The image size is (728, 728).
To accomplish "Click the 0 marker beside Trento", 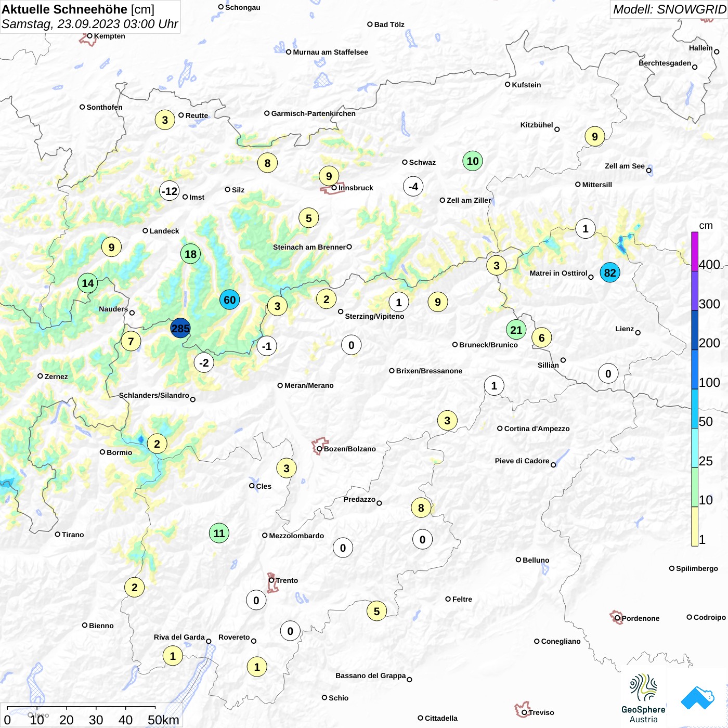I will point(256,600).
